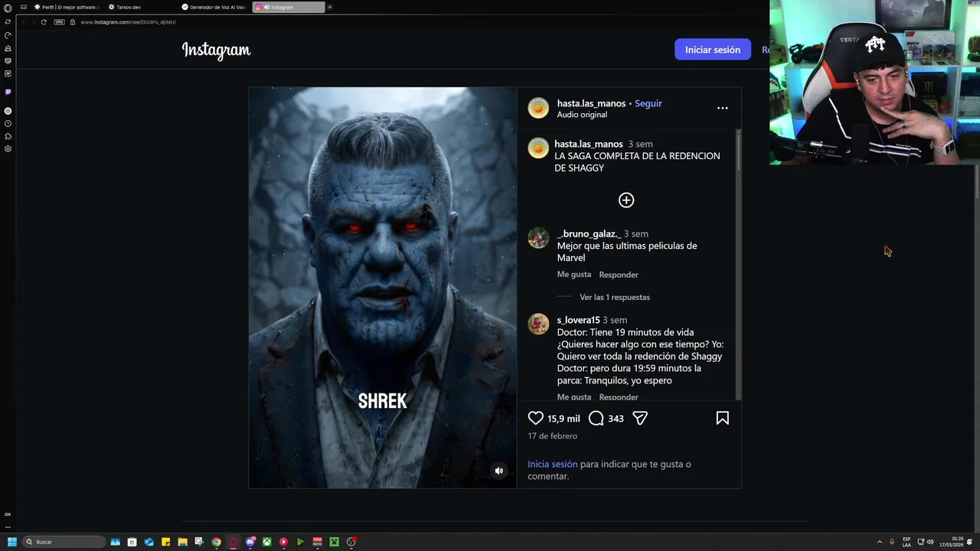The image size is (980, 551).
Task: Click the 17 de febrero post date
Action: click(x=552, y=436)
